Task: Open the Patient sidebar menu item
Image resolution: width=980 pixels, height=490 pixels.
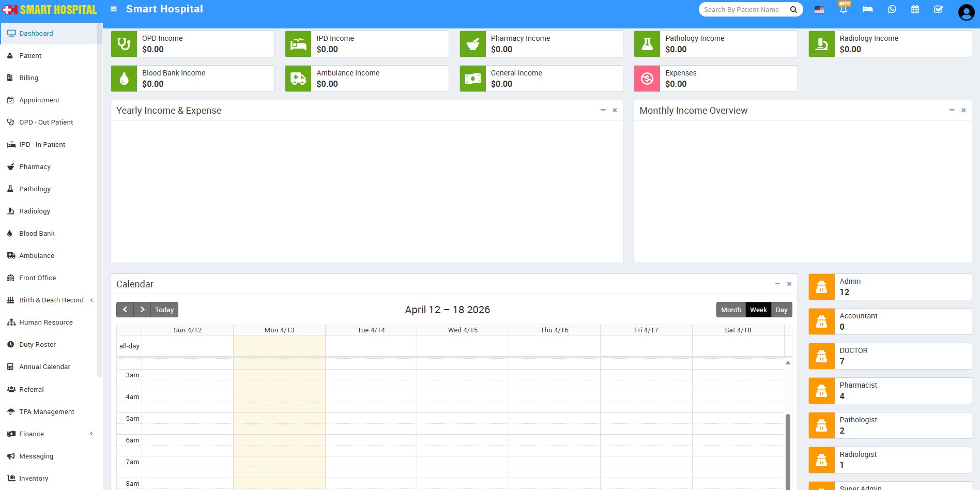Action: tap(49, 56)
